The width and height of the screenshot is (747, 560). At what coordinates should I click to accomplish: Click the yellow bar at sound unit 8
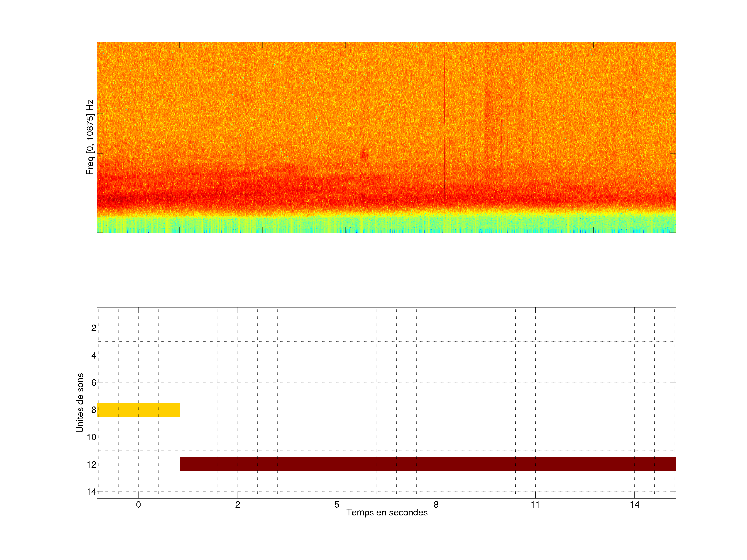click(138, 409)
